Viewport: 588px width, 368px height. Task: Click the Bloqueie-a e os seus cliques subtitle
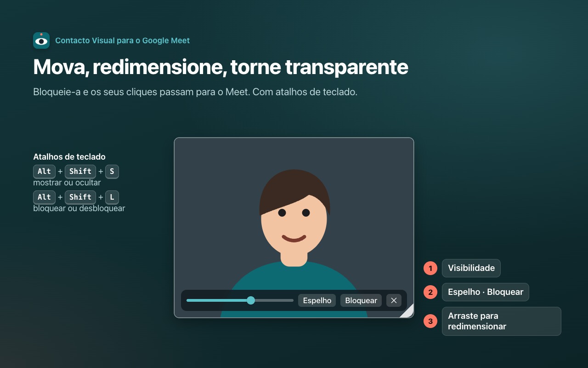[x=195, y=92]
